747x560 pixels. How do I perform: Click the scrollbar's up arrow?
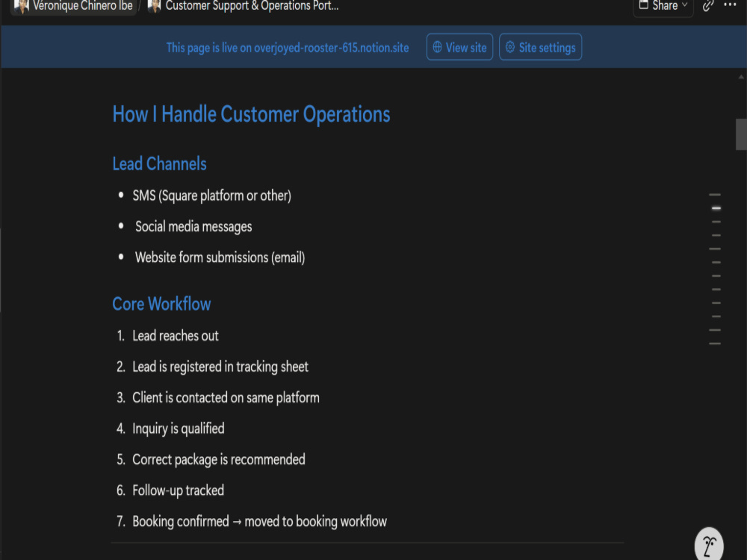click(741, 77)
